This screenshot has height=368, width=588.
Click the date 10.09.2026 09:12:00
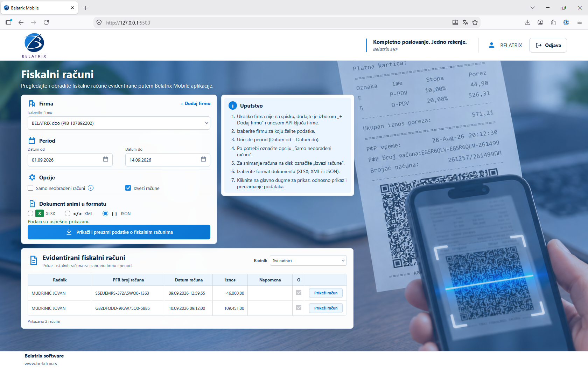pyautogui.click(x=187, y=308)
